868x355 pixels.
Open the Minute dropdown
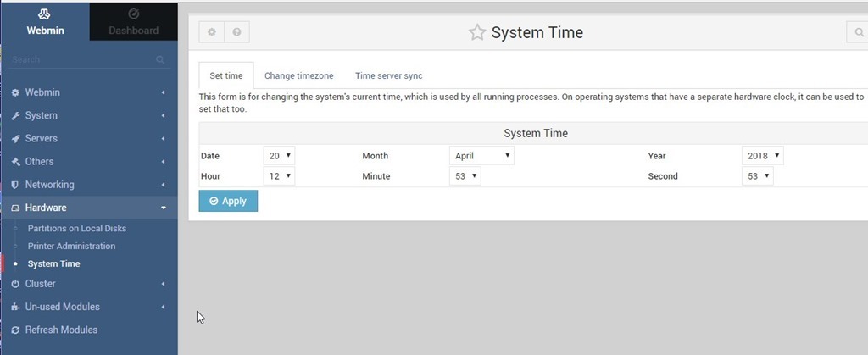click(465, 176)
